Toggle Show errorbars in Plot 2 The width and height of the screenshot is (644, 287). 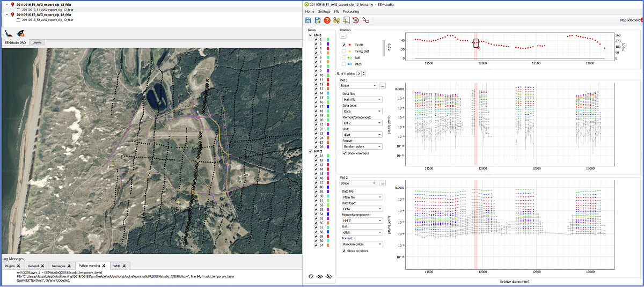[x=345, y=251]
